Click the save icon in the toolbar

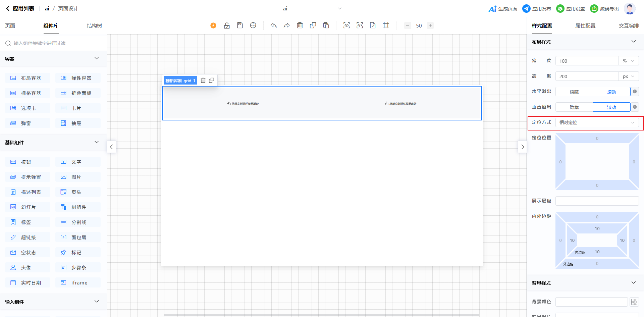240,25
